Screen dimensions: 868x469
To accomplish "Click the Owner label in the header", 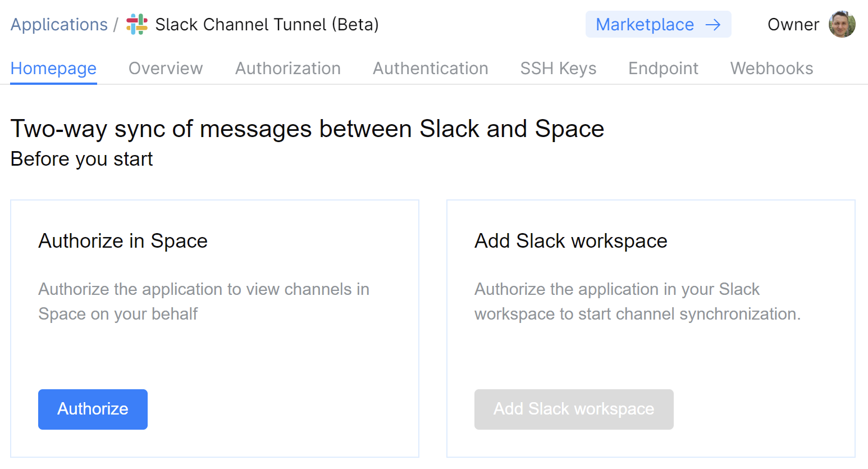I will 793,24.
